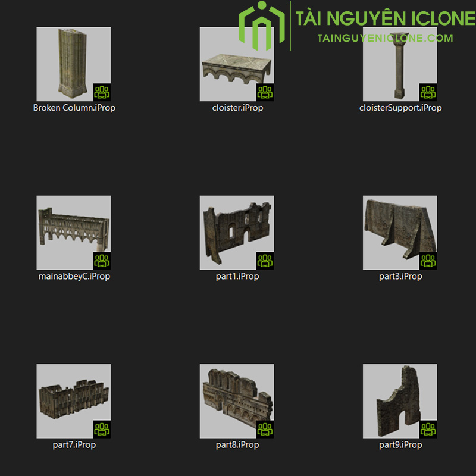Click the green badge icon on part8
The width and height of the screenshot is (476, 476).
click(x=265, y=429)
